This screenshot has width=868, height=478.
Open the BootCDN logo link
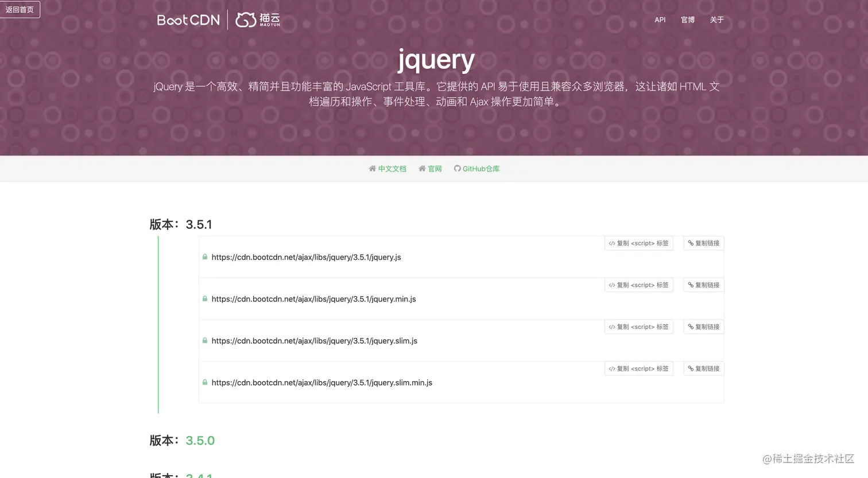[188, 20]
